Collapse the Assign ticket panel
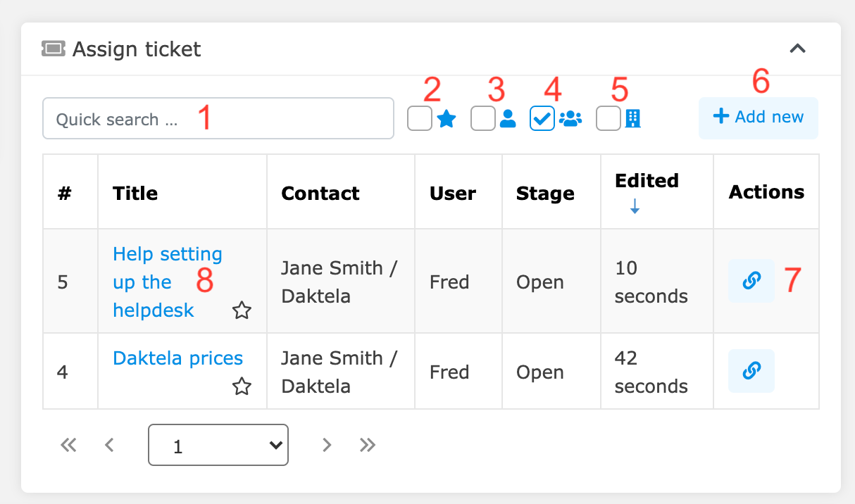This screenshot has height=504, width=855. [x=797, y=49]
